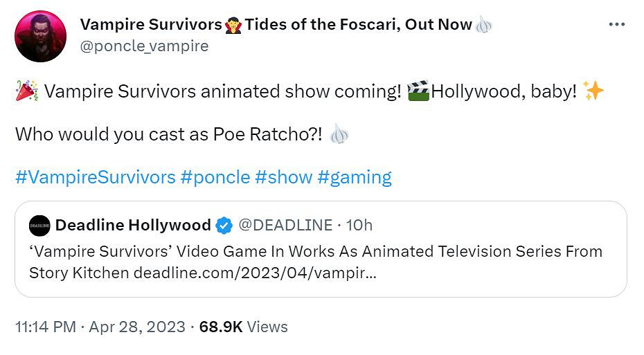Click the quoted tweet's "10h" timestamp
The image size is (644, 355).
click(359, 226)
